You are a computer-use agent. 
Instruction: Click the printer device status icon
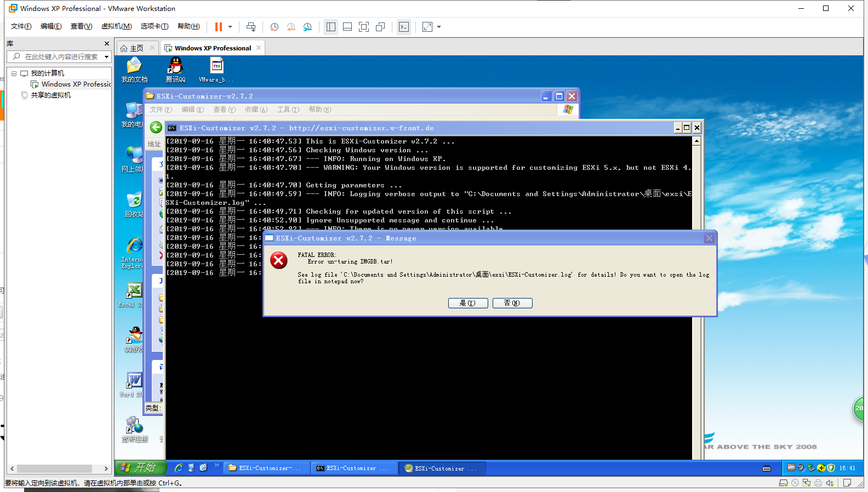(818, 483)
